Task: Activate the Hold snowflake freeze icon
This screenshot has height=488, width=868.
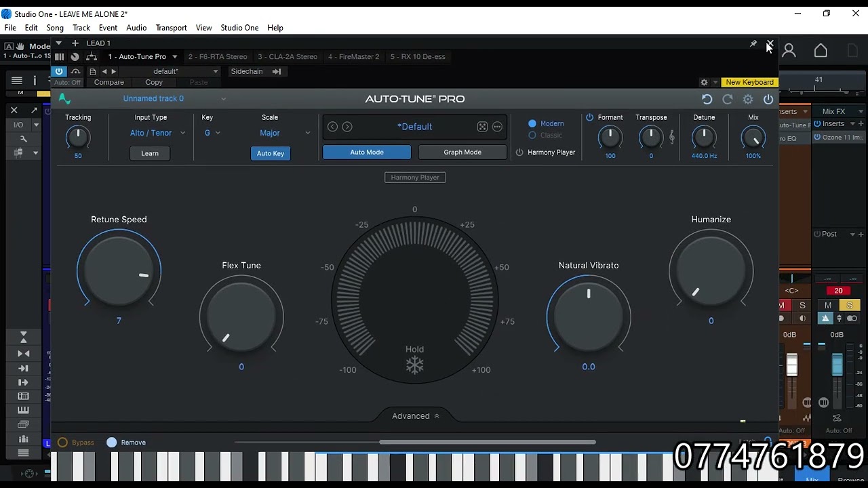Action: point(414,366)
